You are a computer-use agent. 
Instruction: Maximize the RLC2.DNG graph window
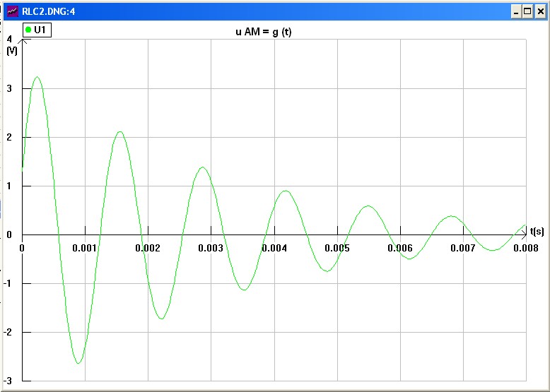pos(527,11)
